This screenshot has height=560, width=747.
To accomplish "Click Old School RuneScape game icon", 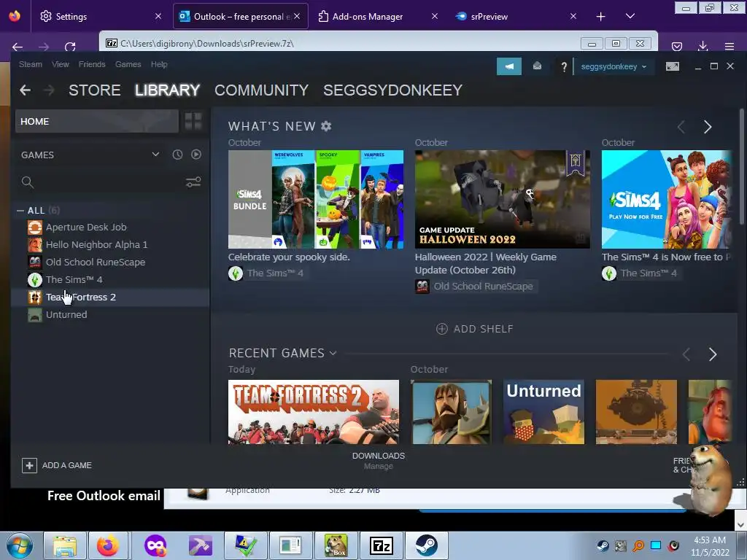I will click(35, 262).
